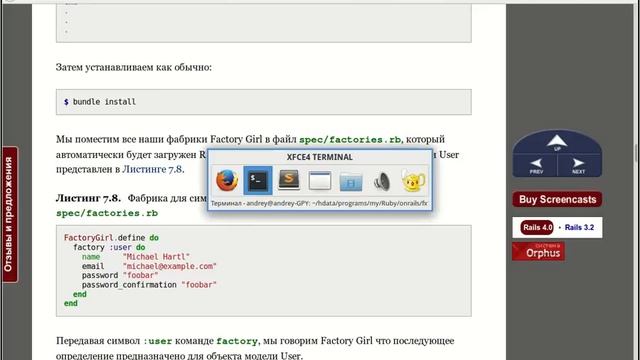The height and width of the screenshot is (360, 640).
Task: Select Firefox in the window switcher
Action: point(227,181)
